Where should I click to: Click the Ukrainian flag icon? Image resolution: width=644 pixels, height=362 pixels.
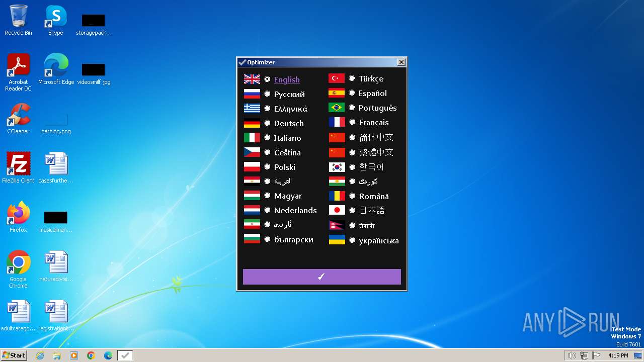point(337,240)
